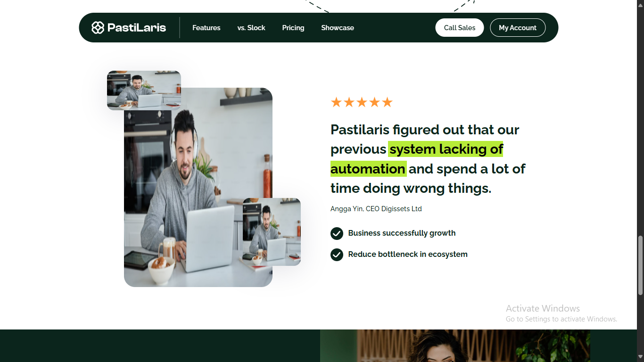Click the checkmark beside Business successfully growth
The image size is (644, 362).
click(337, 233)
